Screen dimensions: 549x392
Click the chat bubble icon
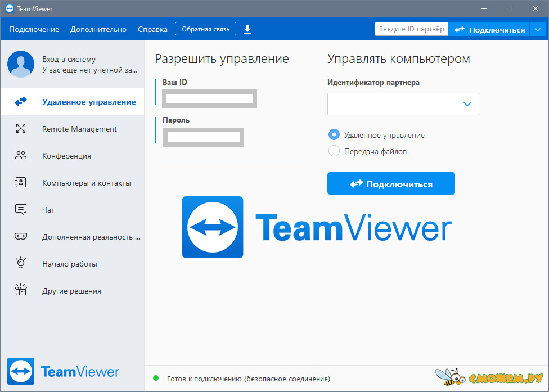[21, 209]
